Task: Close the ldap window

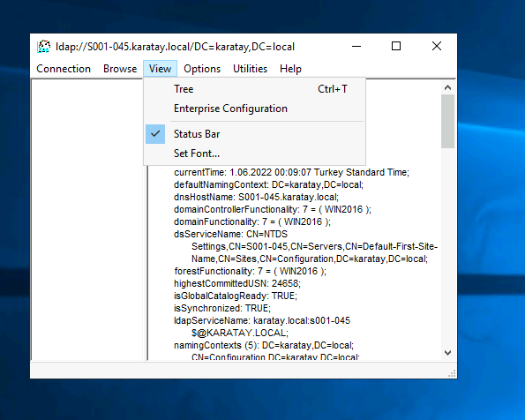Action: click(x=436, y=46)
